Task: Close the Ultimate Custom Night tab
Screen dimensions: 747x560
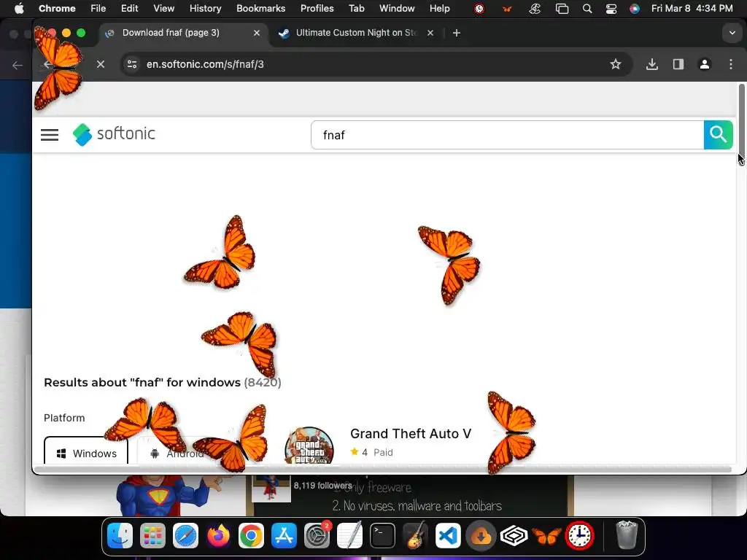Action: (430, 33)
